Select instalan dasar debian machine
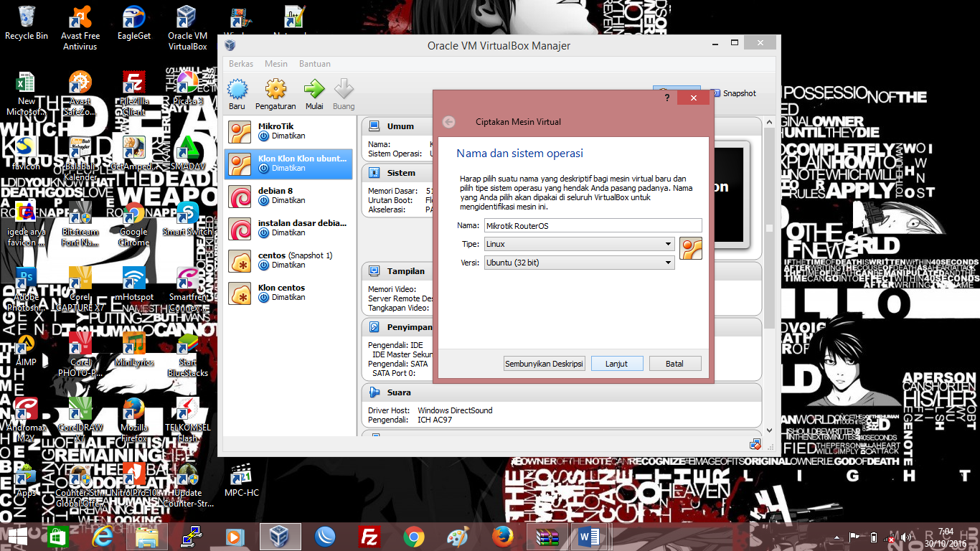The image size is (980, 551). point(288,228)
